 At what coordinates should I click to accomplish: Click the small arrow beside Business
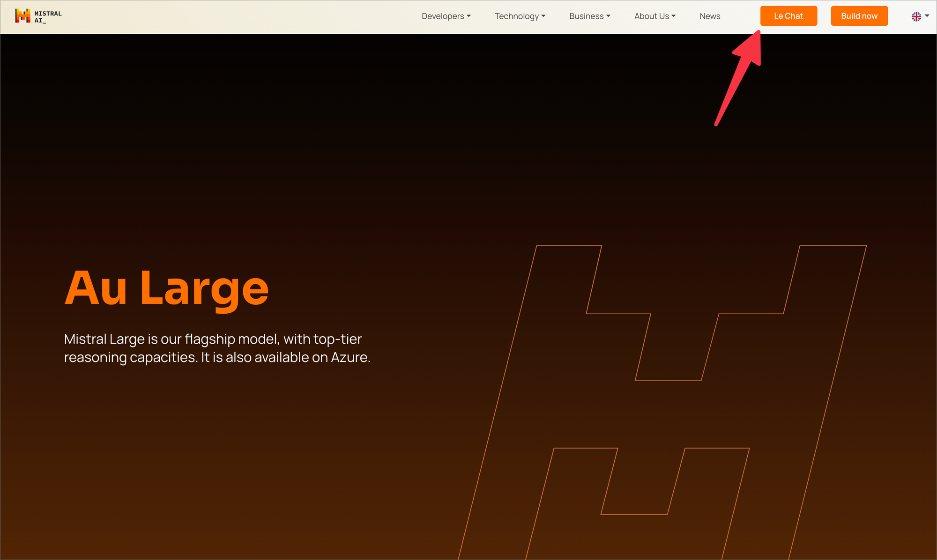(x=609, y=16)
